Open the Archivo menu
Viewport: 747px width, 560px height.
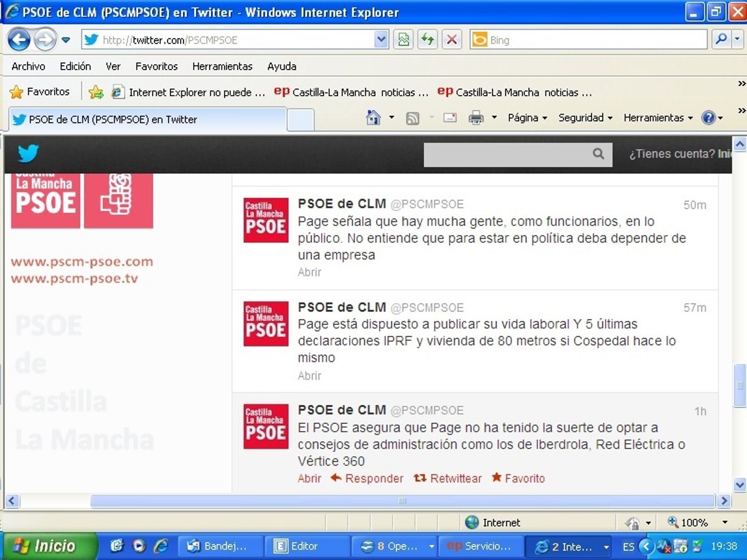[x=29, y=67]
